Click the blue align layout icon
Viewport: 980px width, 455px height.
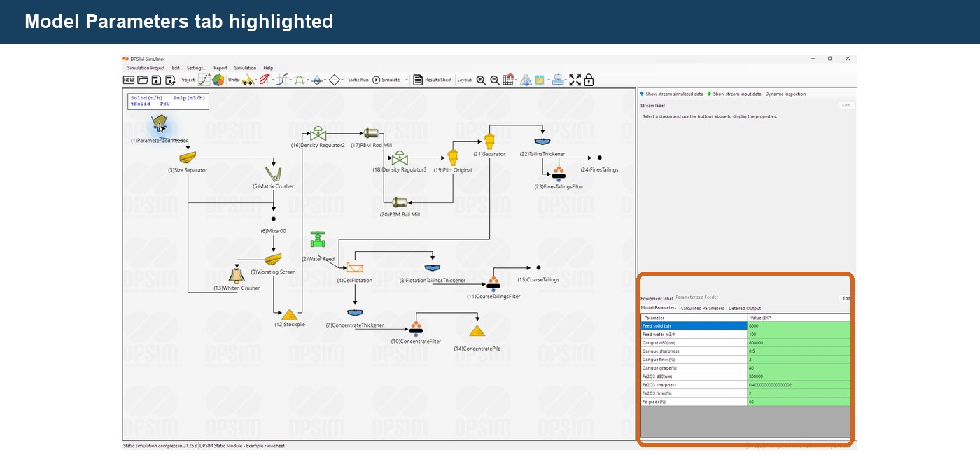click(x=558, y=80)
